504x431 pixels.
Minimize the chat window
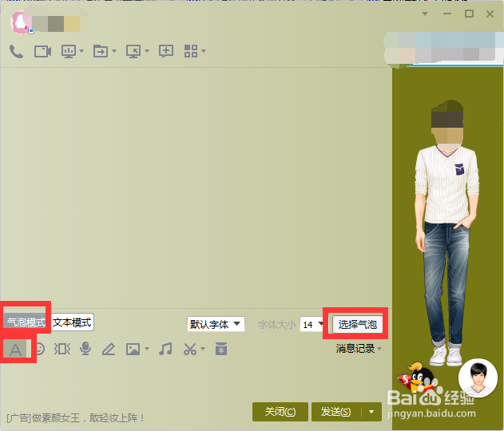click(447, 14)
